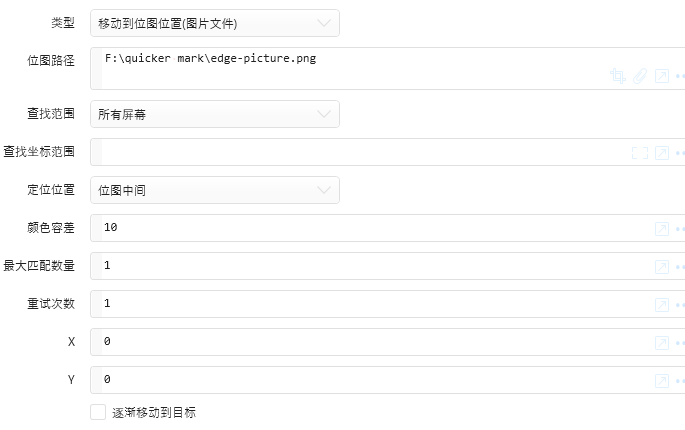Open expression editor icon for Y field
The image size is (685, 430).
pos(662,381)
